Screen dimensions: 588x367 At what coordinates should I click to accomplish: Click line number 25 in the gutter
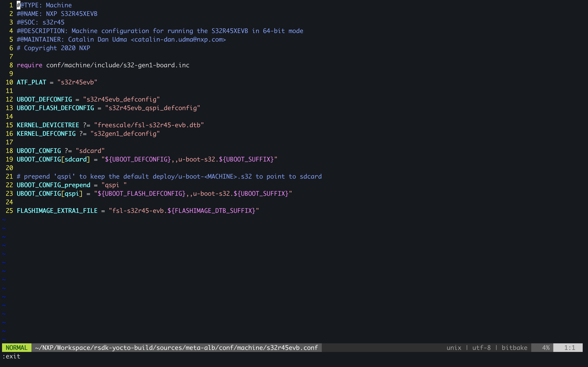coord(9,211)
